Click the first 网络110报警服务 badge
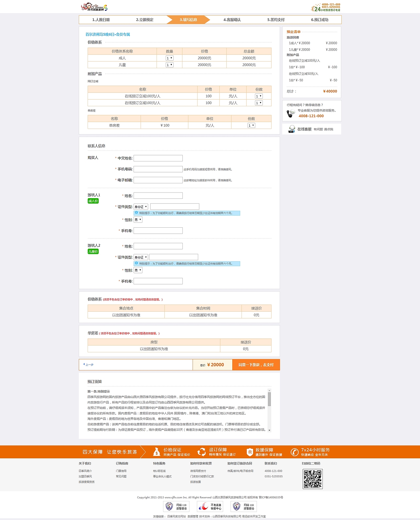Screen dimensions: 420x520 click(176, 507)
